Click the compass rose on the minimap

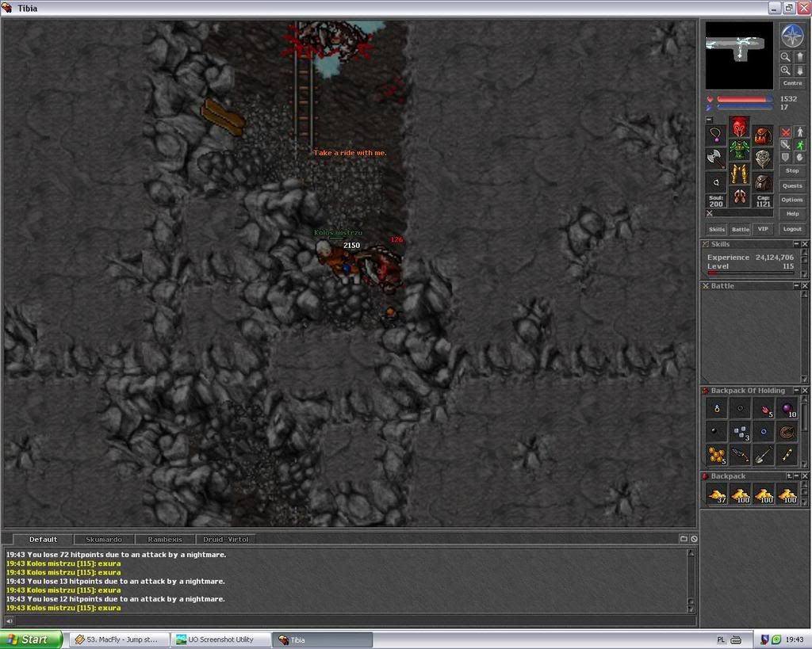pyautogui.click(x=792, y=36)
